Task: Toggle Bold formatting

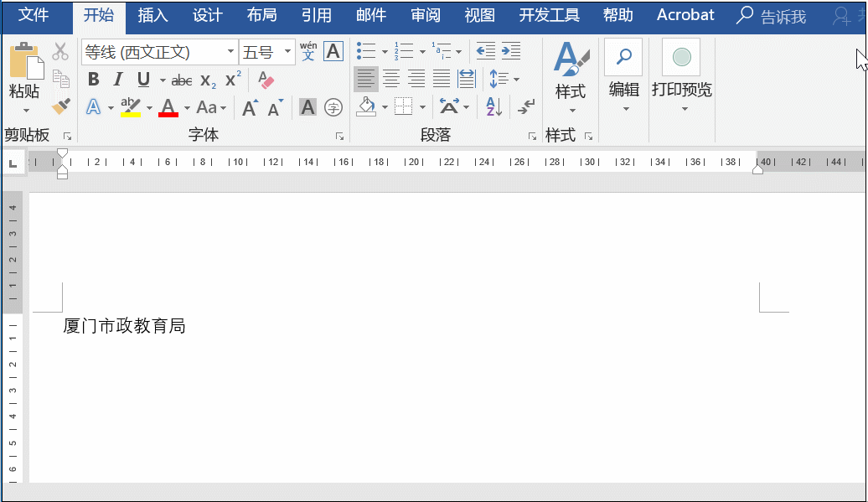Action: pos(93,80)
